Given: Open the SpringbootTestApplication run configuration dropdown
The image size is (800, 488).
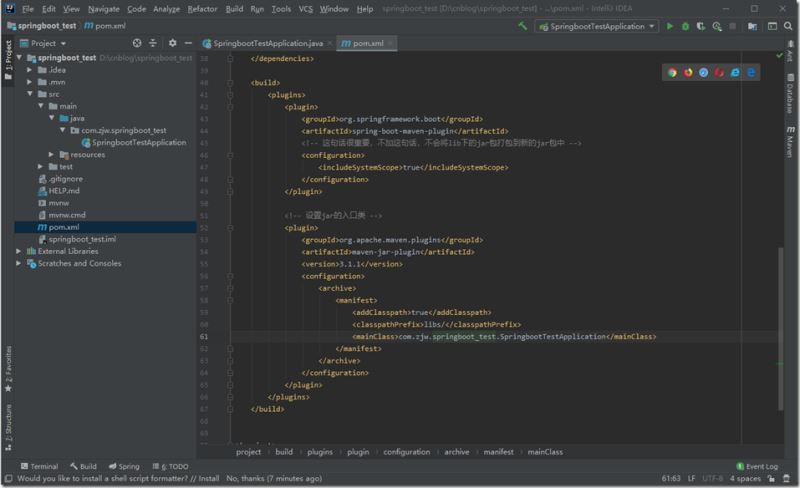Looking at the screenshot, I should click(597, 26).
